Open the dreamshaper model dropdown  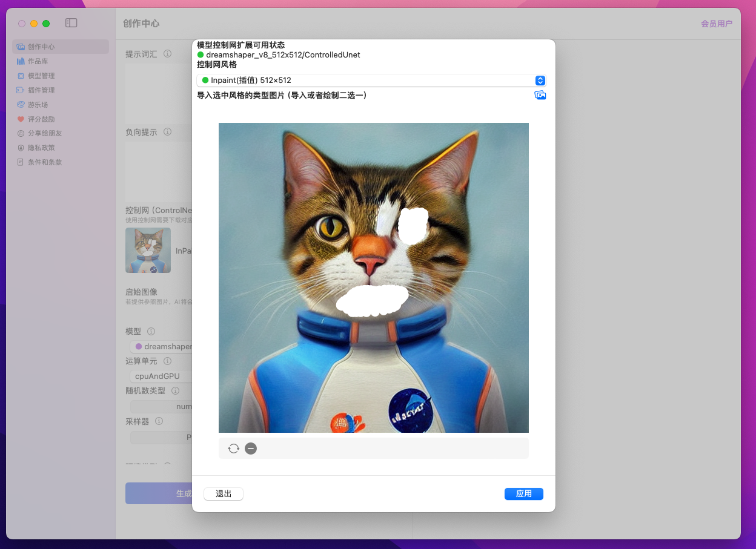coord(162,347)
